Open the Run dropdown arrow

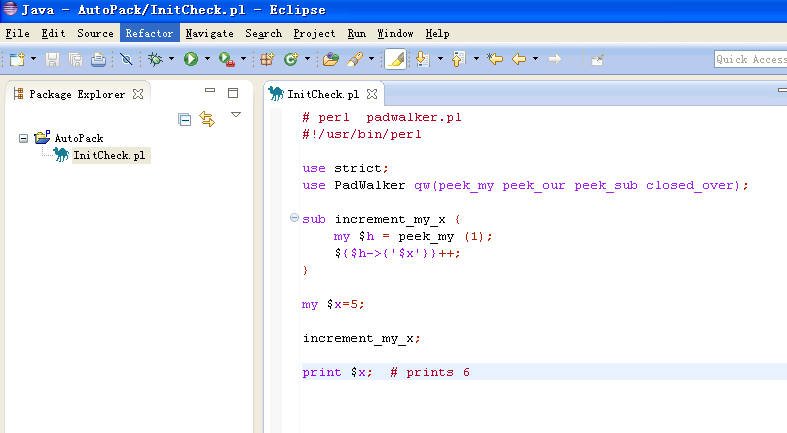coord(207,59)
